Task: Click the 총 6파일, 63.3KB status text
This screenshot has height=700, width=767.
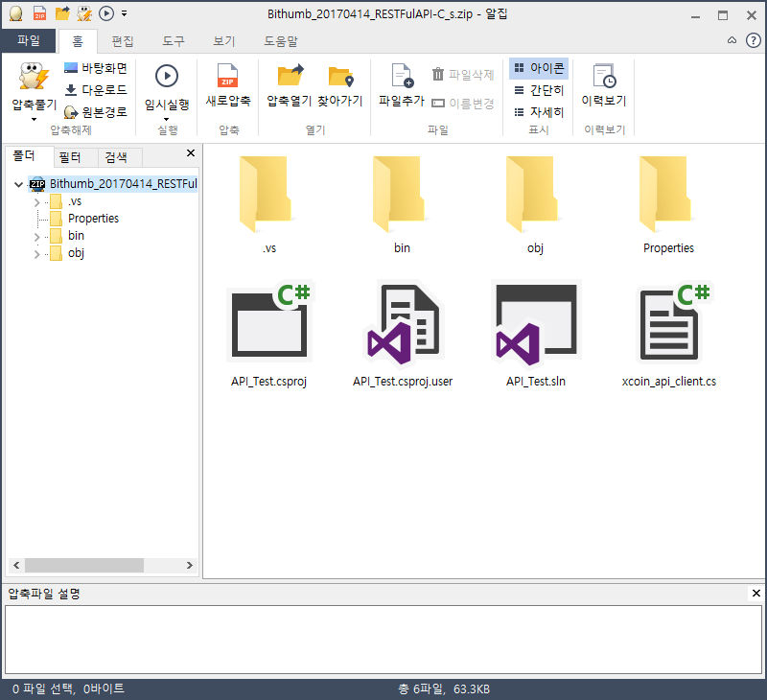Action: tap(444, 689)
